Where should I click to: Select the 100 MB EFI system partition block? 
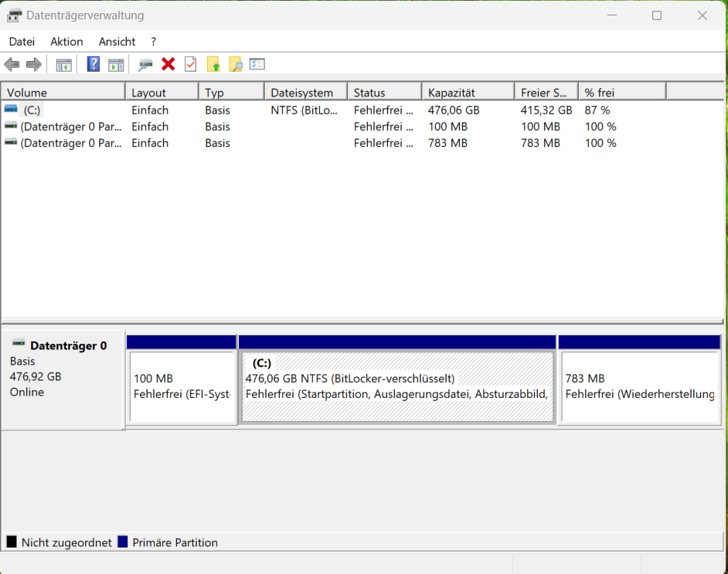[x=182, y=386]
